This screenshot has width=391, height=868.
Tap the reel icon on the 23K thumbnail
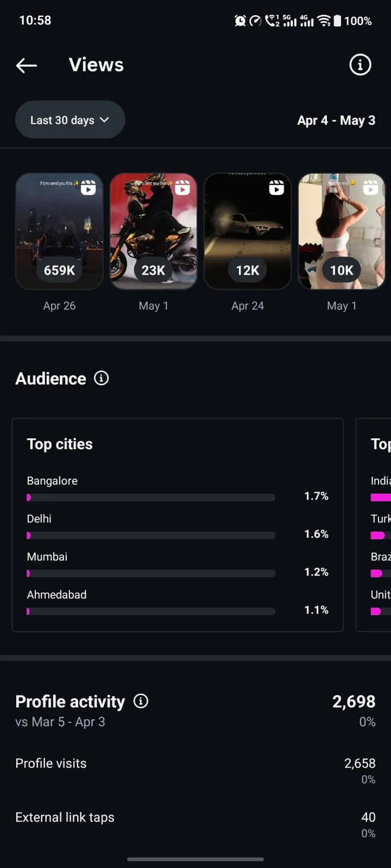tap(182, 188)
